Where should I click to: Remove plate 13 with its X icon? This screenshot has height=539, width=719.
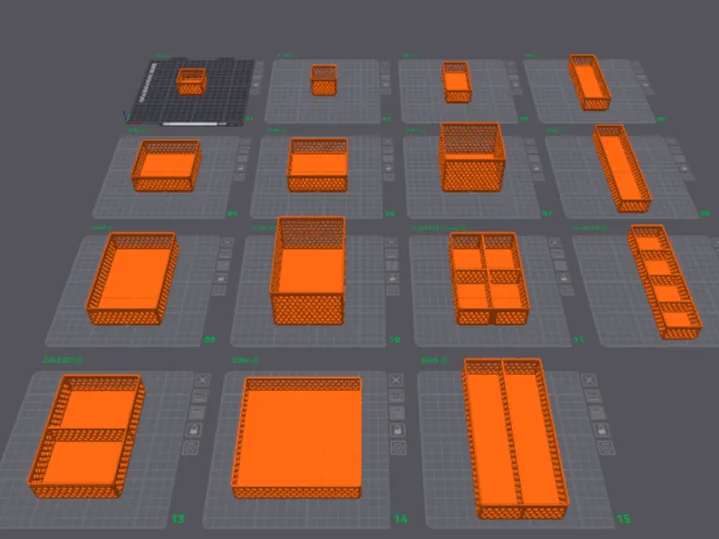(x=202, y=380)
